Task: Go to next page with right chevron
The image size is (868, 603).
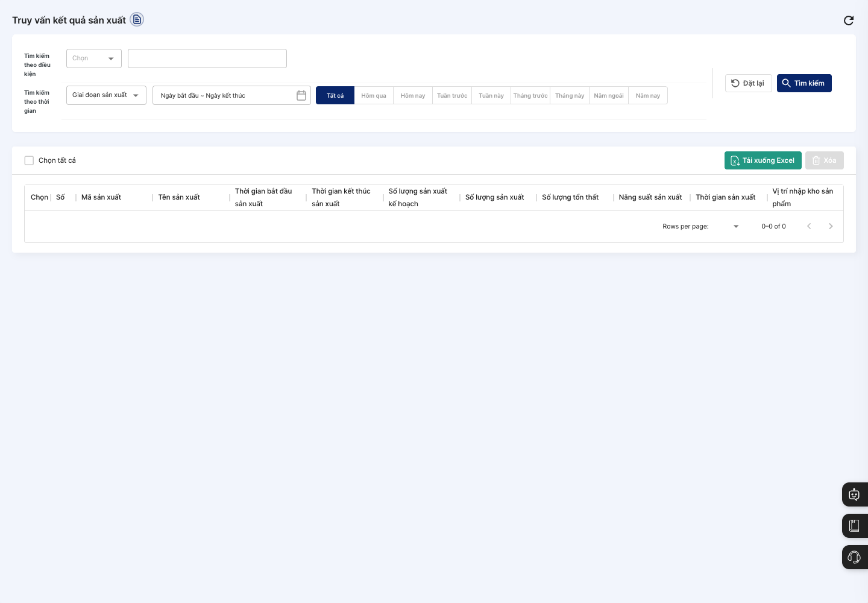Action: point(831,226)
